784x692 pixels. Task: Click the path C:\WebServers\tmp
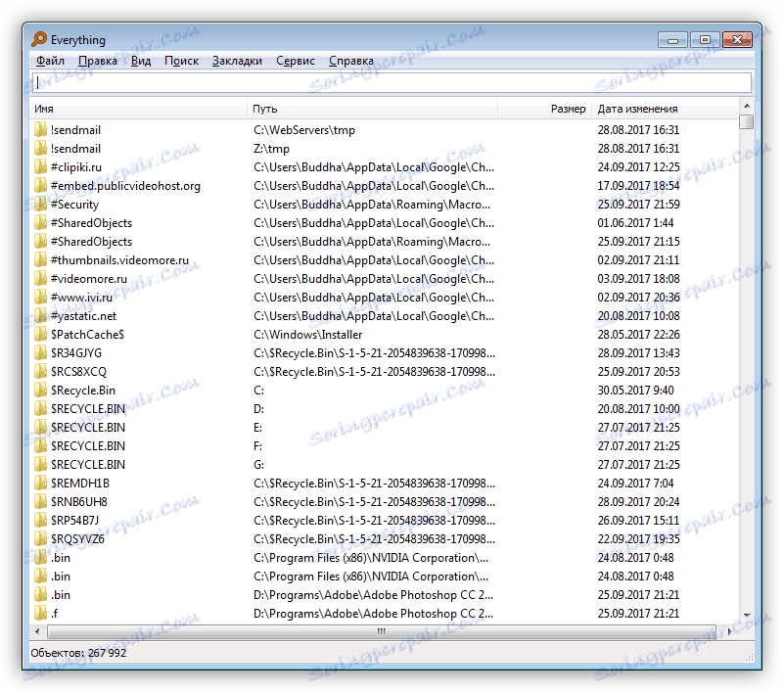(x=304, y=130)
